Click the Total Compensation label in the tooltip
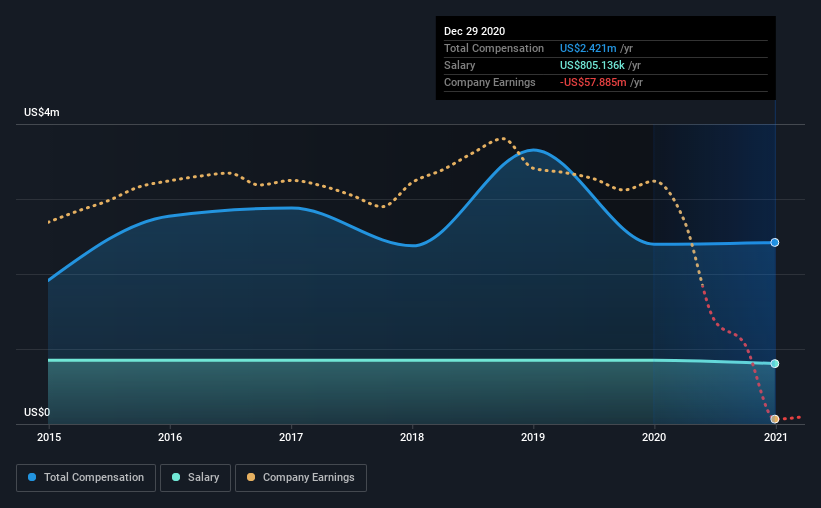This screenshot has height=508, width=821. [x=494, y=48]
